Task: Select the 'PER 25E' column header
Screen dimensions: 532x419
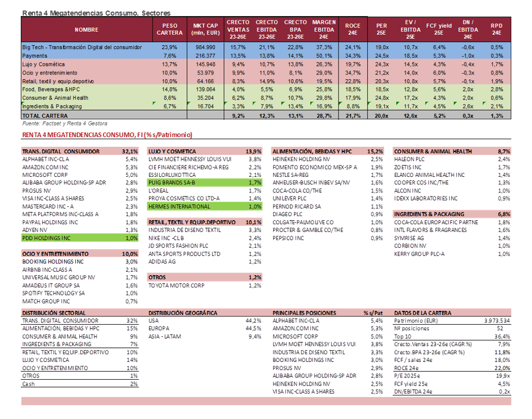Action: coord(381,29)
